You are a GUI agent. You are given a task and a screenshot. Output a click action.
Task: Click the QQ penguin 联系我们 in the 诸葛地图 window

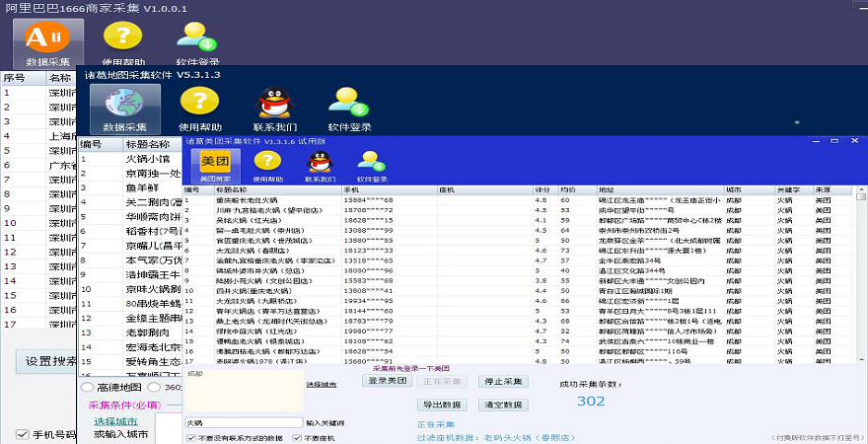[275, 110]
